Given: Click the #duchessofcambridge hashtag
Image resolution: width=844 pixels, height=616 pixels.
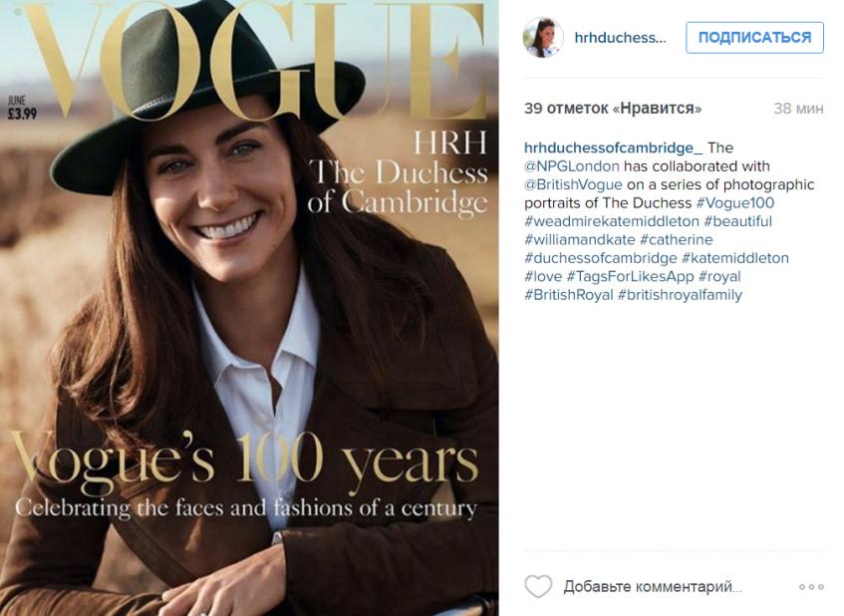Looking at the screenshot, I should [x=601, y=258].
